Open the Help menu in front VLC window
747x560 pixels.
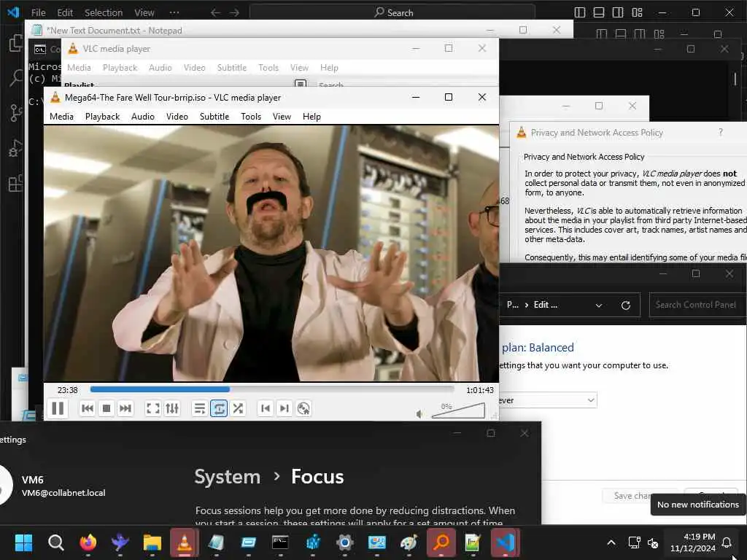coord(311,117)
